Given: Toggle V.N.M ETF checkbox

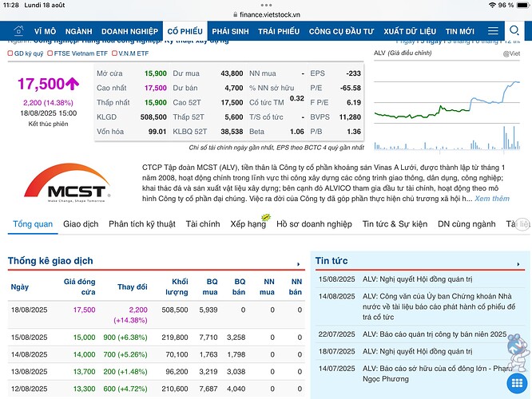Looking at the screenshot, I should (114, 53).
